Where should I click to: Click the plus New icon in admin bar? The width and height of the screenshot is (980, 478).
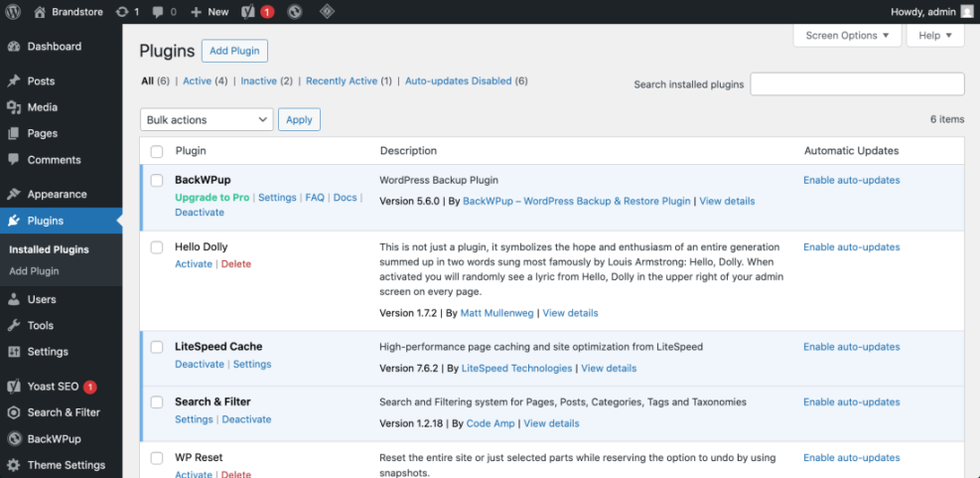[197, 12]
